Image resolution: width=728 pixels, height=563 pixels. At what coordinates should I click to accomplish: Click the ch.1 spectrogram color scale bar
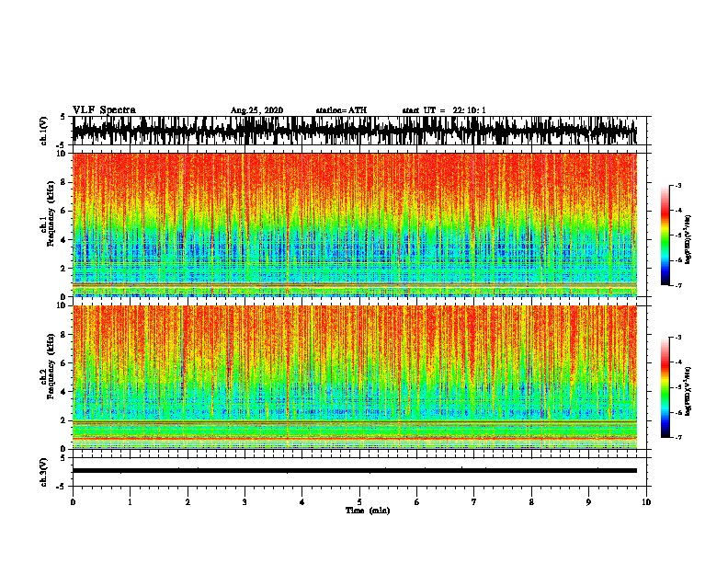coord(665,236)
